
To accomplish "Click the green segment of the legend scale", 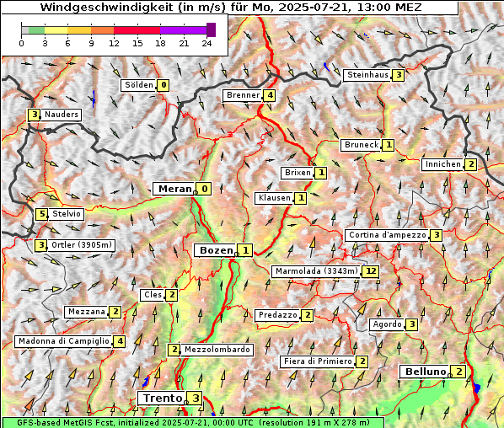I will pyautogui.click(x=36, y=30).
